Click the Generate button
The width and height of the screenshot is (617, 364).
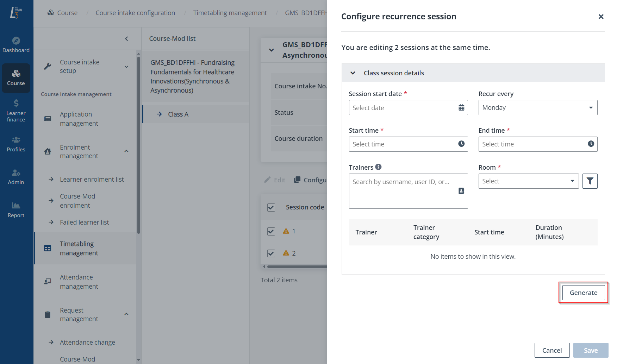tap(583, 293)
